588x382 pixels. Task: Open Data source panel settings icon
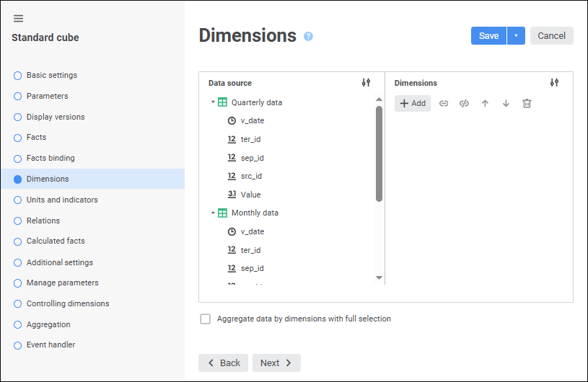[366, 83]
